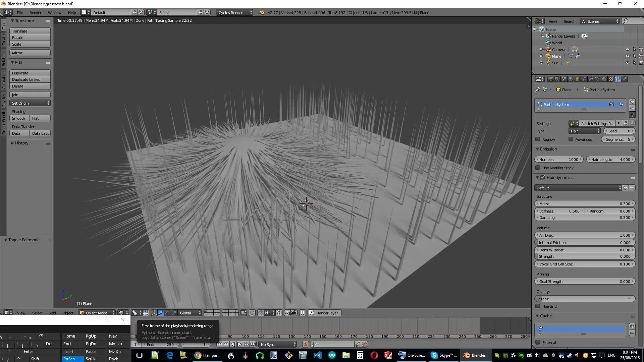Open the Physics properties tab icon
Screen dimensions: 644x362
[625, 79]
